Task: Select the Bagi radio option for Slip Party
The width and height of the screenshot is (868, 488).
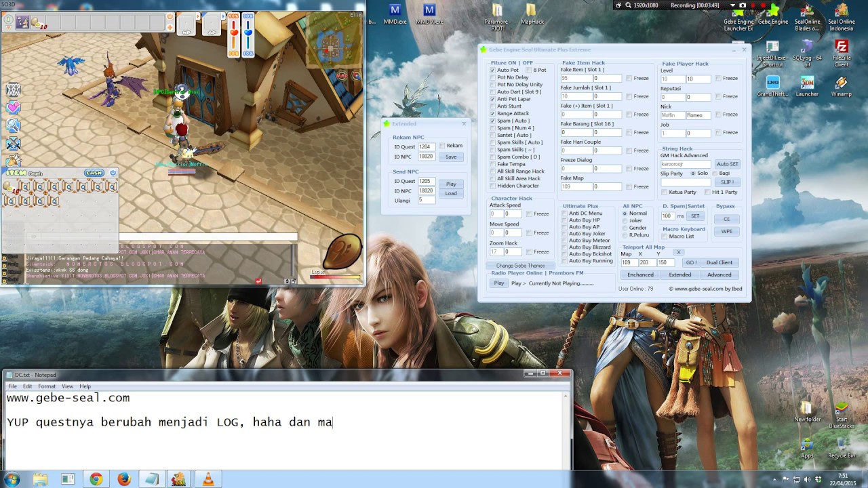Action: [715, 173]
